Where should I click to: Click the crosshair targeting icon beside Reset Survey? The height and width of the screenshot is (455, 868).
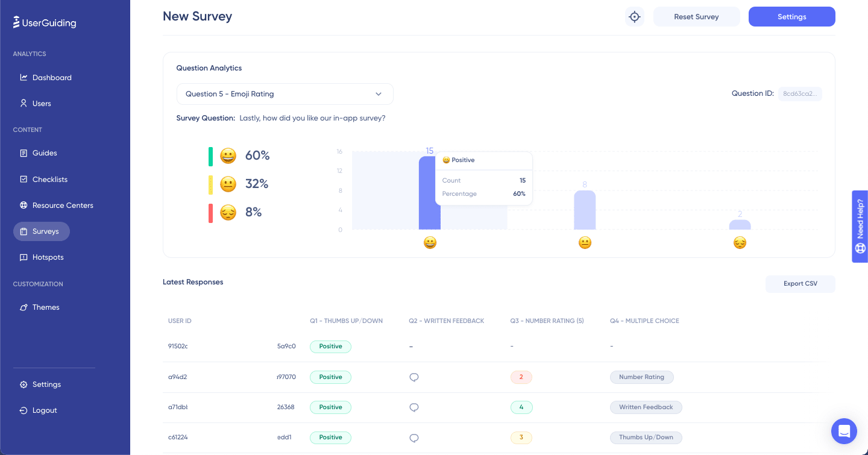[634, 16]
